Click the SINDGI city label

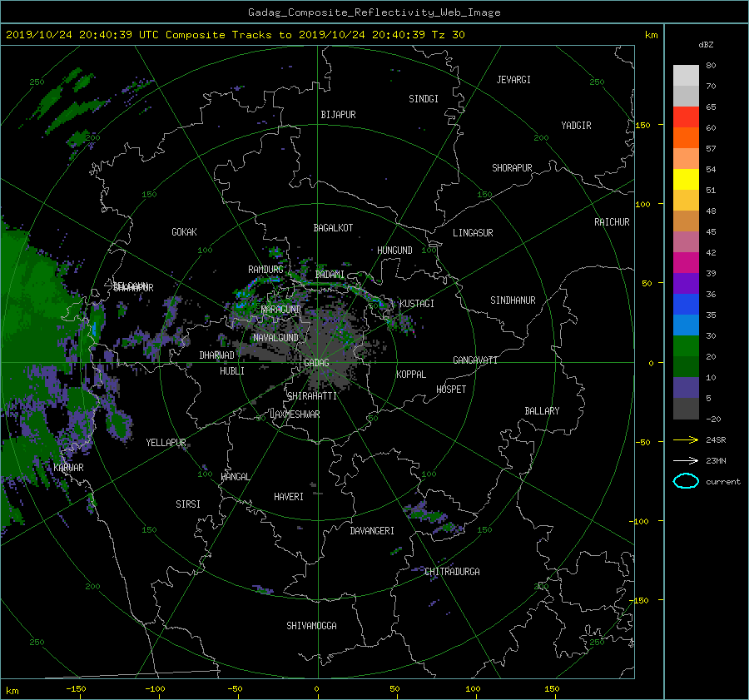pos(424,99)
